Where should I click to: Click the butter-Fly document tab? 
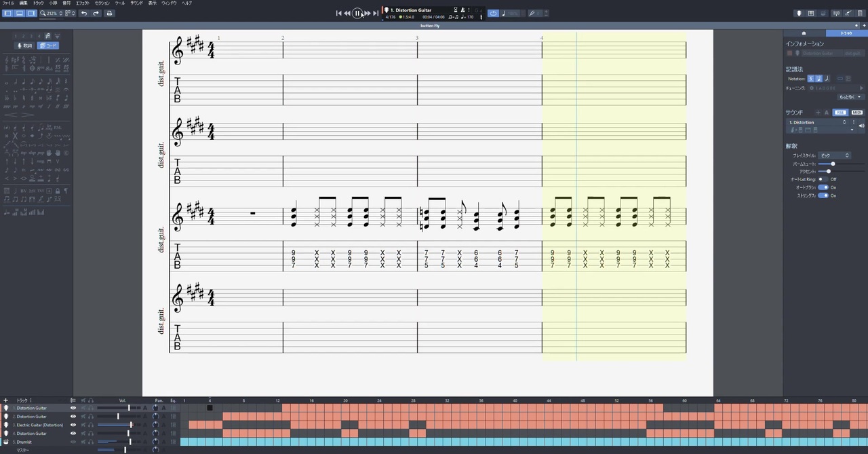(429, 26)
